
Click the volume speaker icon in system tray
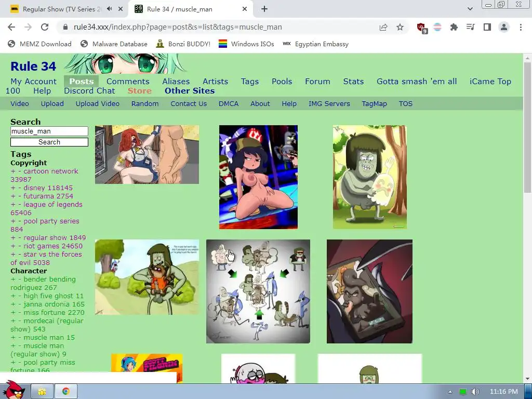(475, 392)
